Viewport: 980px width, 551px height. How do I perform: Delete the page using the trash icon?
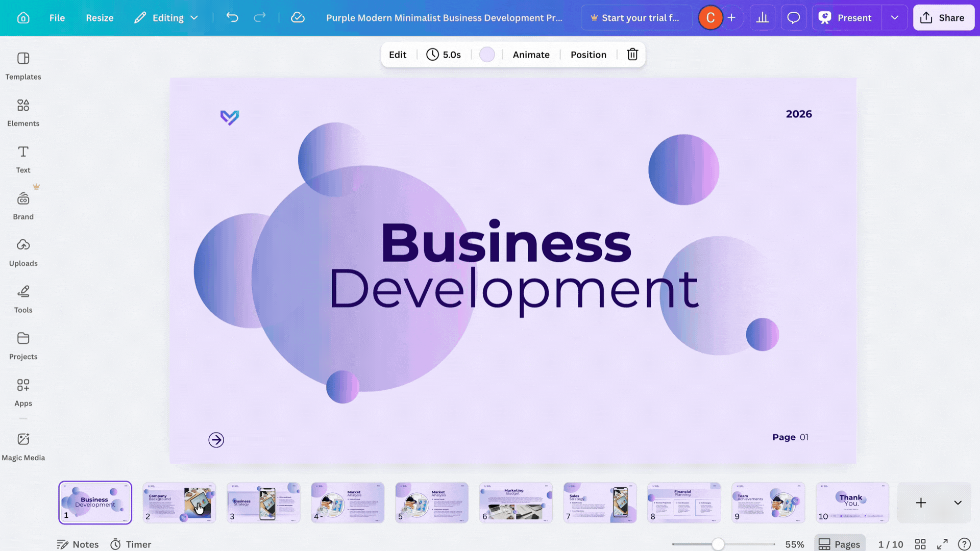(x=632, y=55)
